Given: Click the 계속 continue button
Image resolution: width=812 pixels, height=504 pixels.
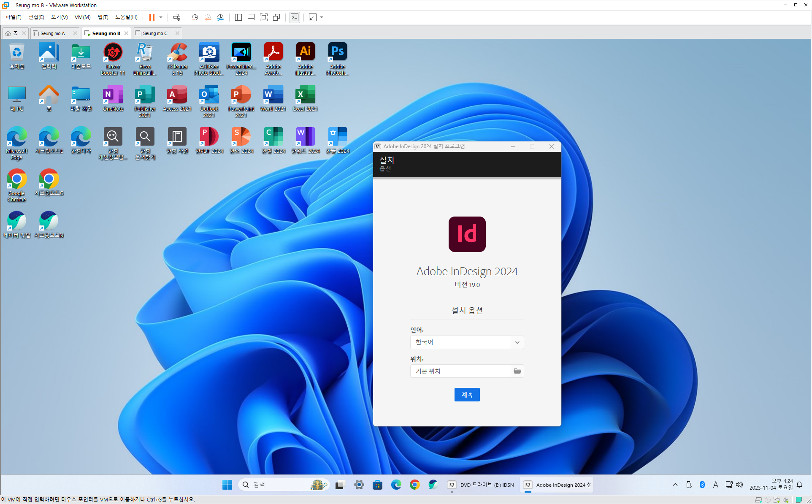Looking at the screenshot, I should pyautogui.click(x=467, y=395).
